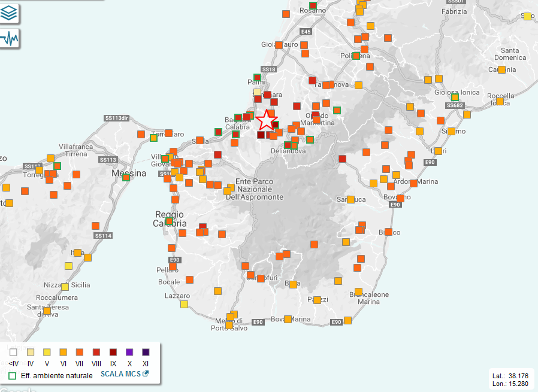Open the map layers panel
The image size is (538, 392).
pyautogui.click(x=9, y=13)
